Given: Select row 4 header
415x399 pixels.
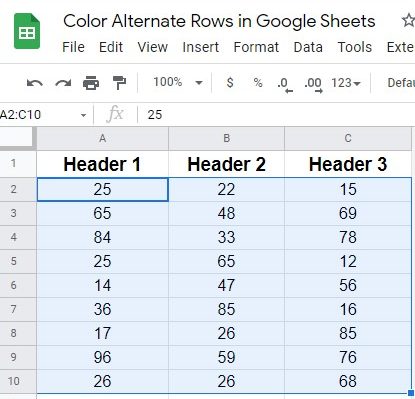Looking at the screenshot, I should point(18,237).
